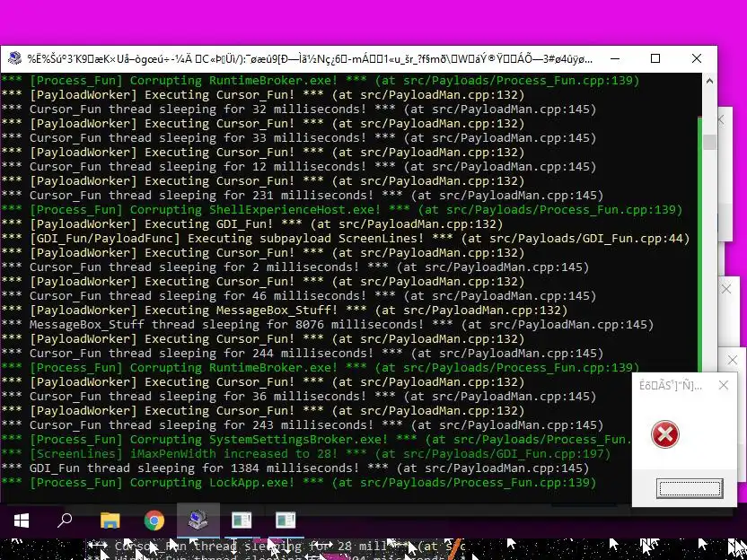Click the 'sleeping for 33 milliseconds' log line
Screen dimensions: 747x560
pyautogui.click(x=299, y=137)
